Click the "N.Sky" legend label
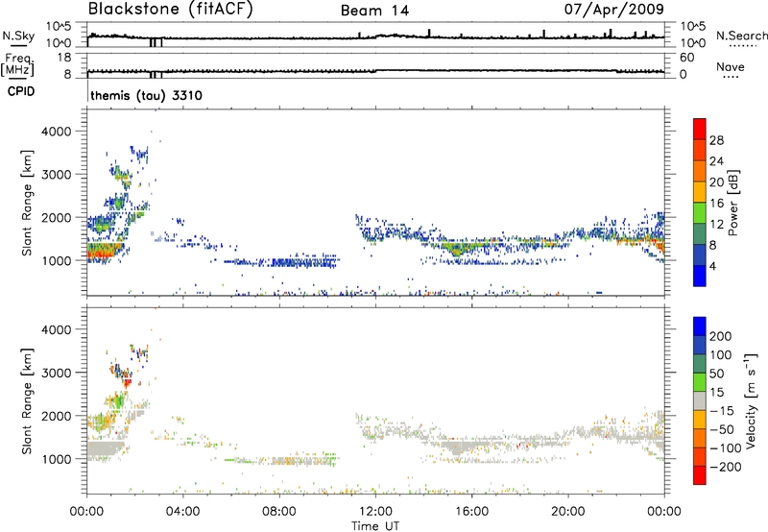Image resolution: width=768 pixels, height=532 pixels. pos(18,36)
